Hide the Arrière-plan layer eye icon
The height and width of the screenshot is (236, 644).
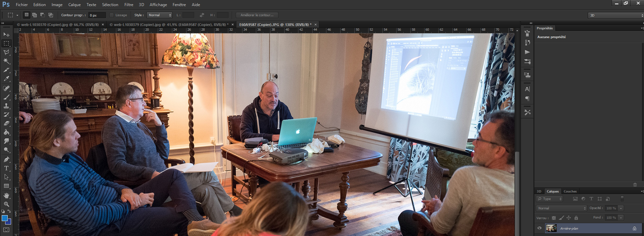(x=539, y=228)
